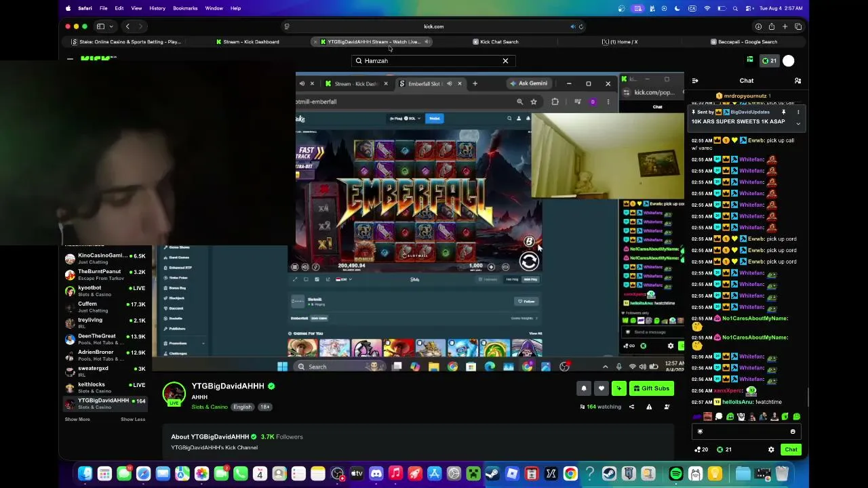Open Safari downloads icon

(758, 26)
